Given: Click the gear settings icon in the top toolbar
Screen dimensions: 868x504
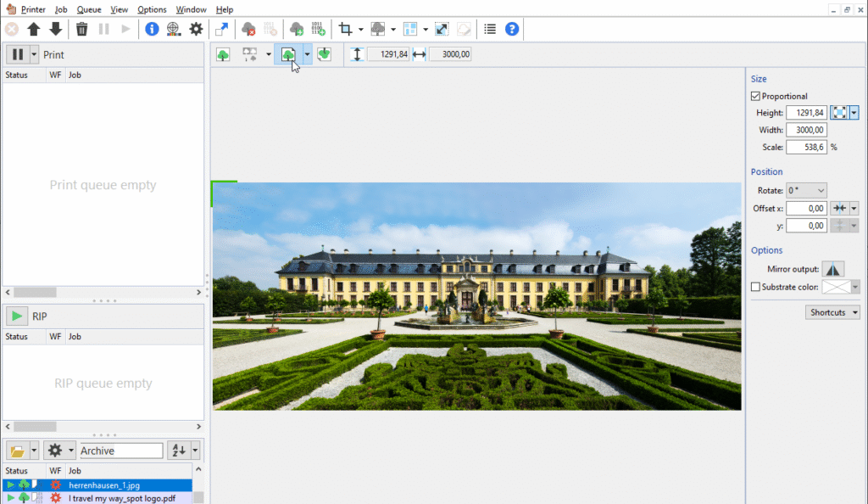Looking at the screenshot, I should pyautogui.click(x=196, y=29).
